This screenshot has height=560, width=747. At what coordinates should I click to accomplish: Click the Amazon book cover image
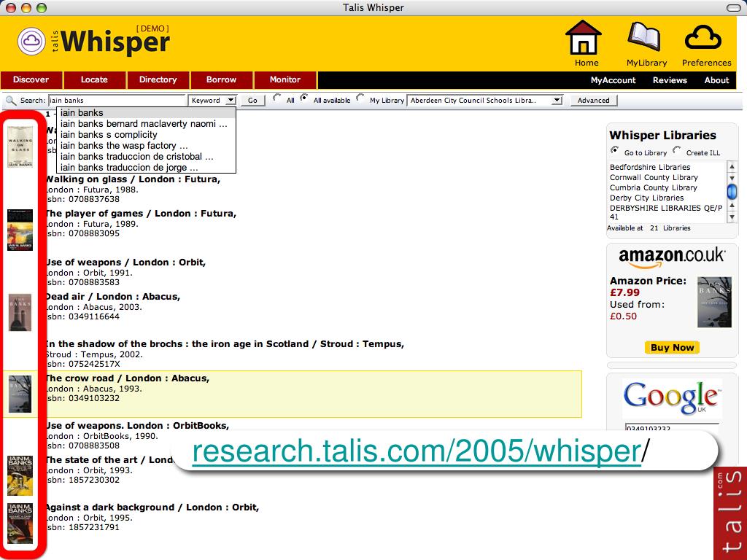tap(714, 302)
